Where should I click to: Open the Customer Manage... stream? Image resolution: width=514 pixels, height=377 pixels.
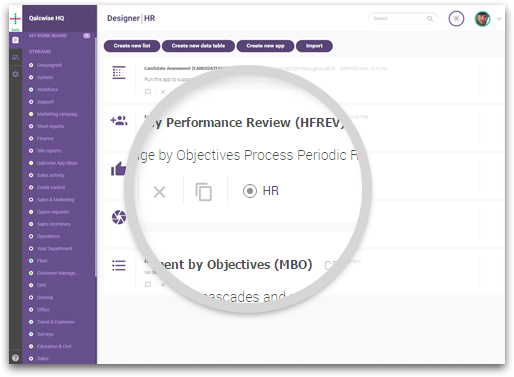point(58,273)
